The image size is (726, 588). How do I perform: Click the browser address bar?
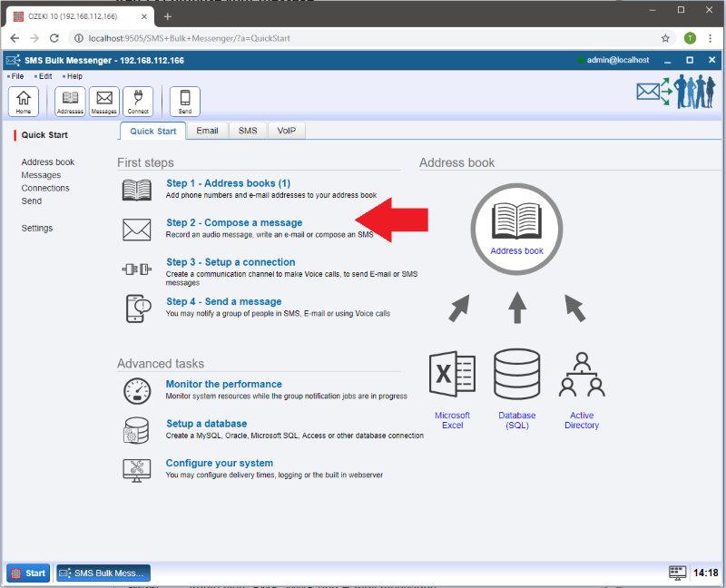(363, 38)
